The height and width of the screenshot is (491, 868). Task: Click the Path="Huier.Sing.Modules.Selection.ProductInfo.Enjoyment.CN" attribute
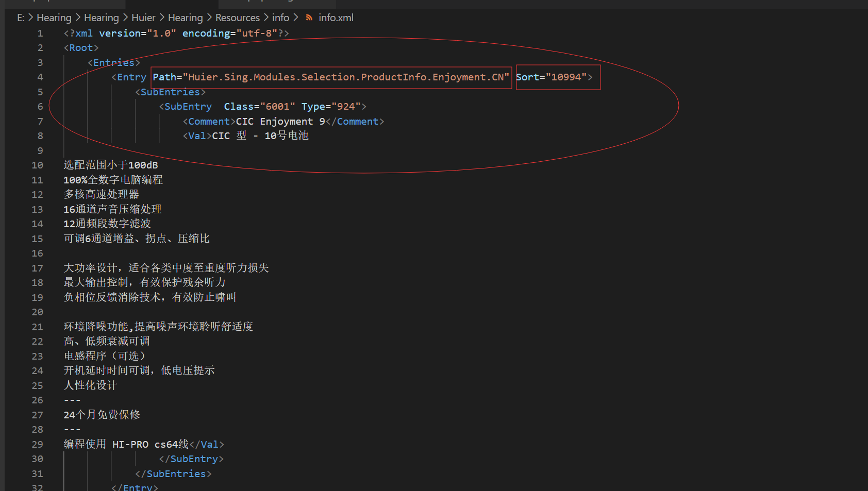pos(331,77)
